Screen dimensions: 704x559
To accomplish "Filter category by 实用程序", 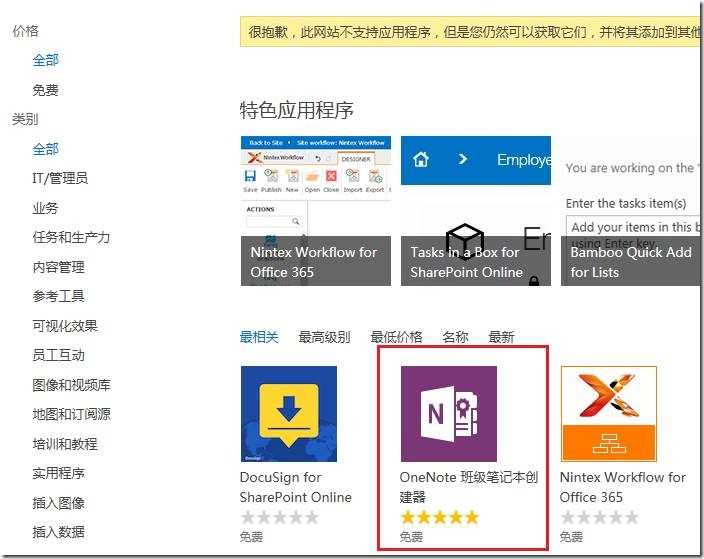I will tap(58, 473).
